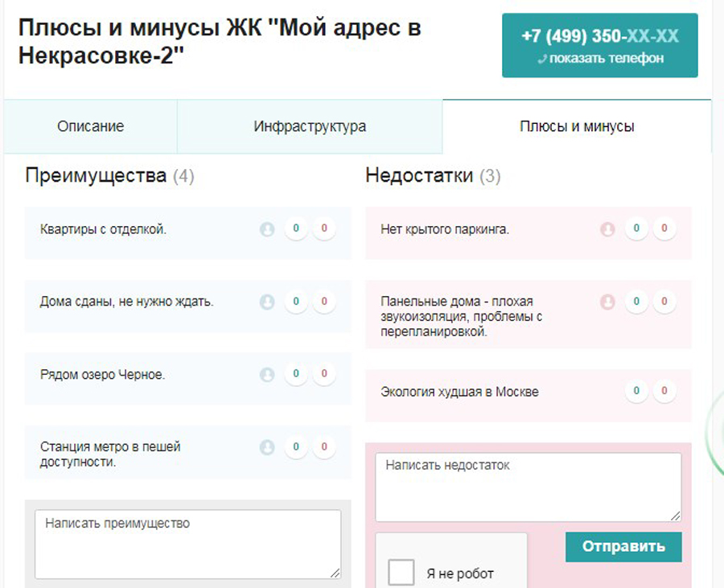Upvote "Экология худшая в Москве"

(x=636, y=390)
